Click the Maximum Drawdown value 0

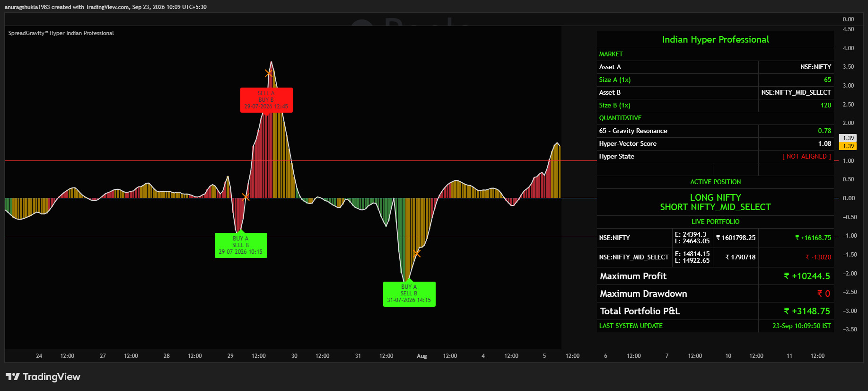824,294
